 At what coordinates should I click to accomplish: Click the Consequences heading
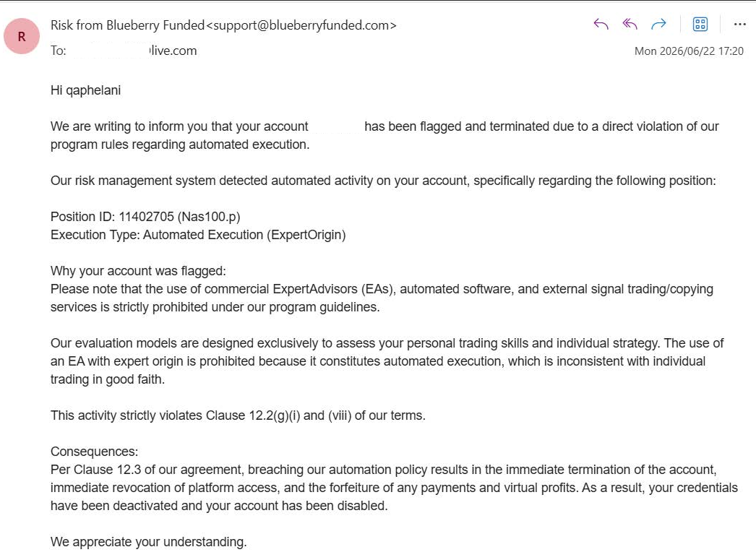coord(95,452)
